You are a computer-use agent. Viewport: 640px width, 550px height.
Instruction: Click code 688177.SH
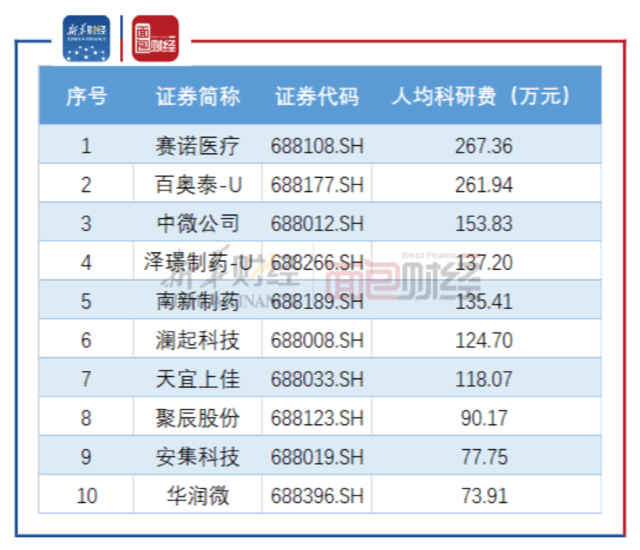tap(317, 185)
